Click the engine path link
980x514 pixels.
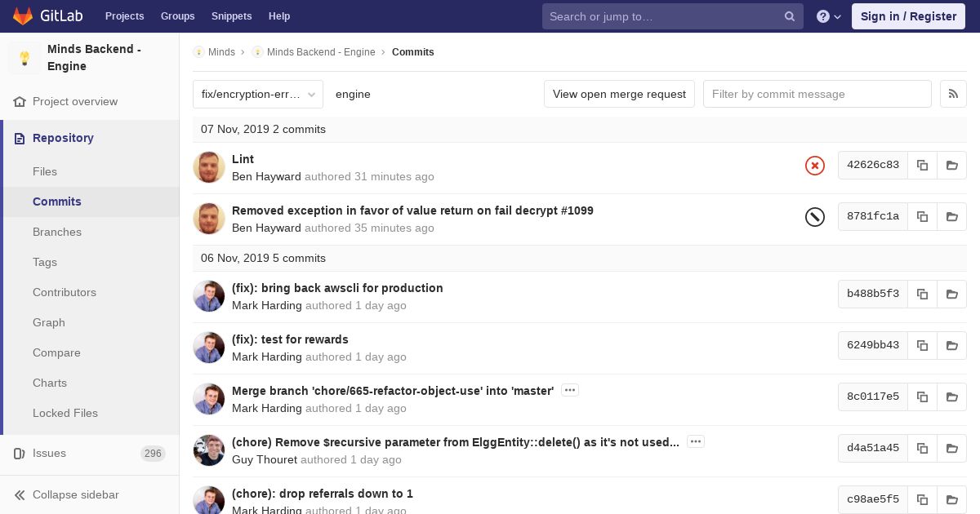point(353,94)
